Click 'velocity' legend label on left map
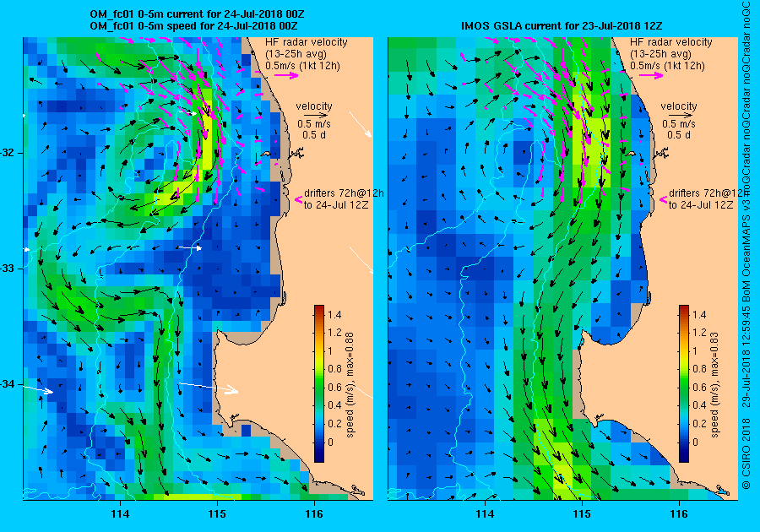 click(x=314, y=106)
